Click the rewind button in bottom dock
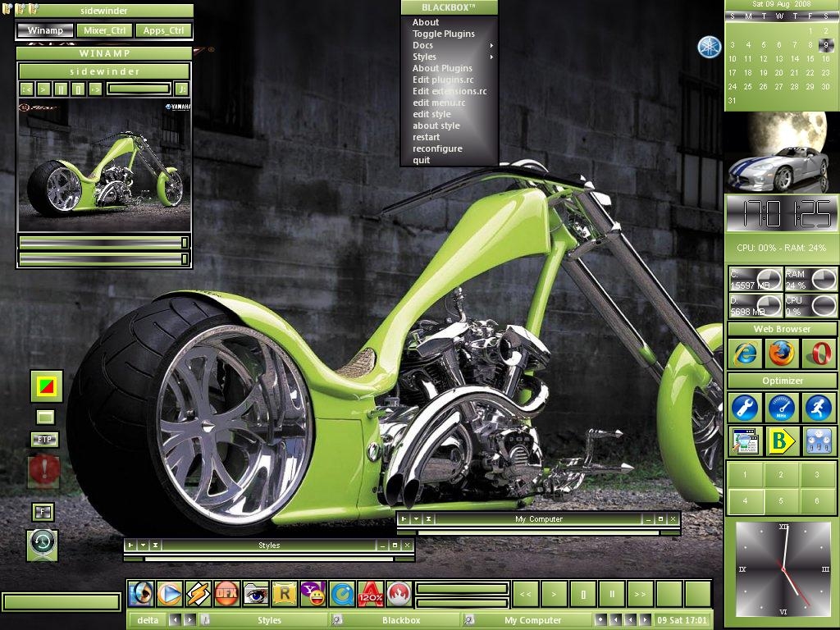The image size is (840, 630). (x=526, y=594)
